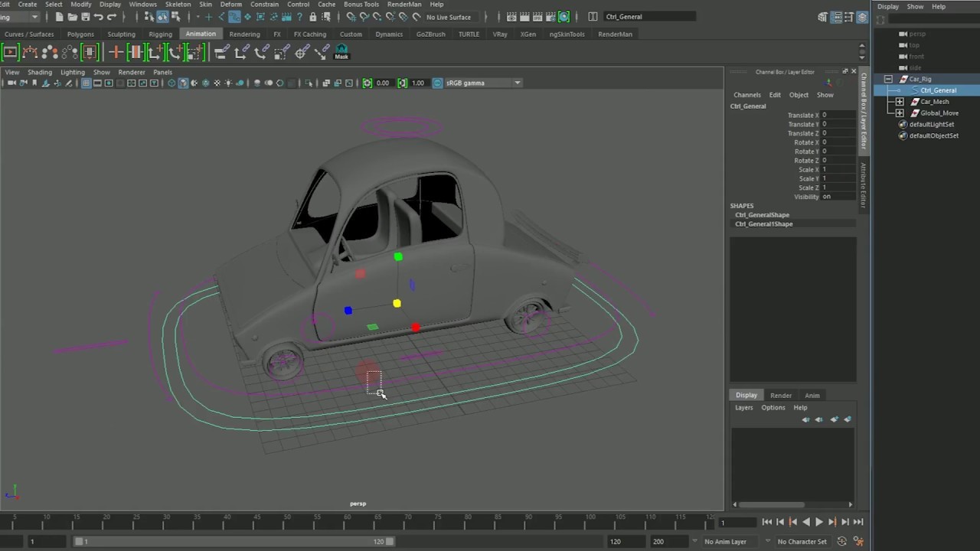The image size is (980, 551).
Task: Select the snap to grids magnet icon
Action: click(351, 17)
